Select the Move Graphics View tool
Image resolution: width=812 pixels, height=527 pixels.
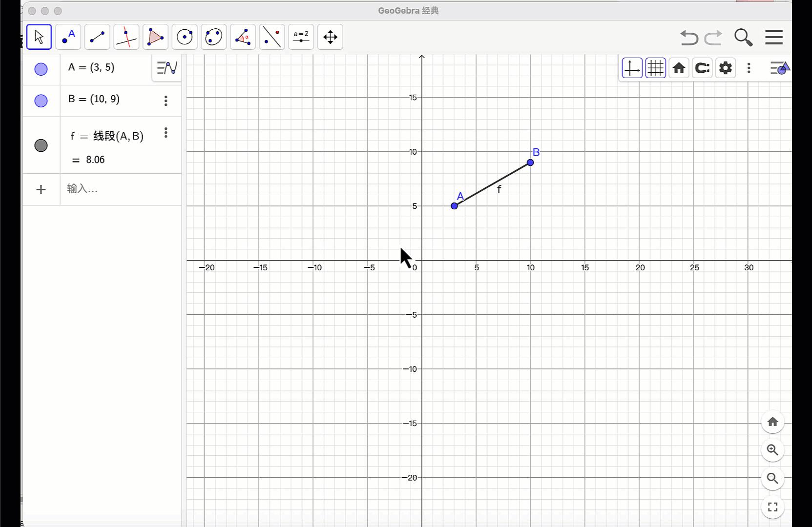coord(330,37)
